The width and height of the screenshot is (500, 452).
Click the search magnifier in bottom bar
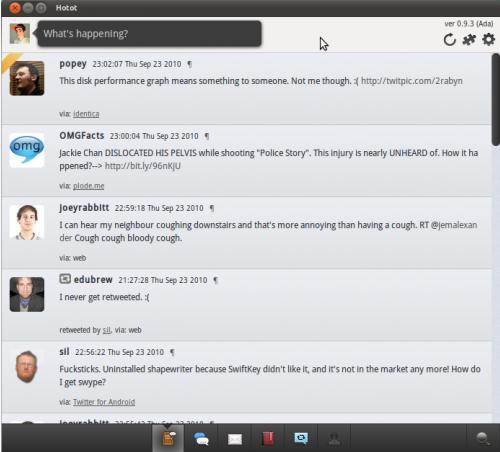(482, 438)
